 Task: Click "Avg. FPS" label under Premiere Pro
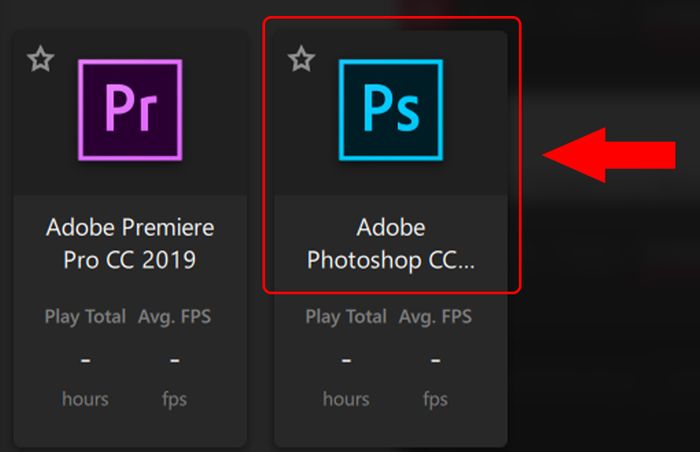(x=174, y=317)
